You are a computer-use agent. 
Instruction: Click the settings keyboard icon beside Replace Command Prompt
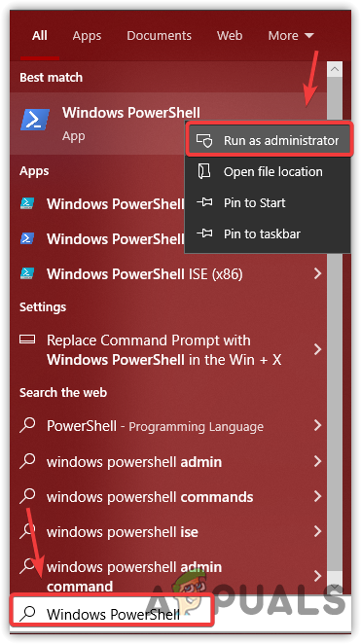click(27, 340)
